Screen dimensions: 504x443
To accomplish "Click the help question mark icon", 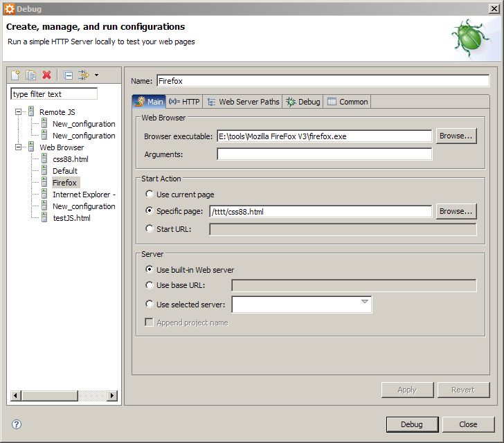I will pyautogui.click(x=17, y=424).
